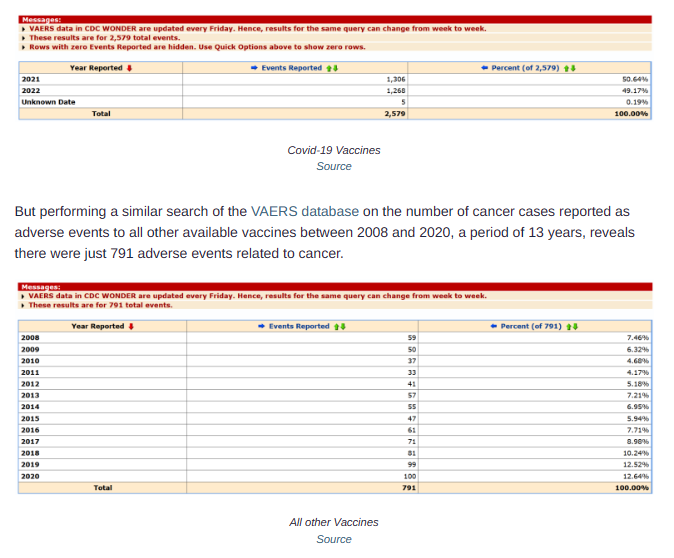Click 'Rows with zero Events Reported are hidden' message
Screen dimensions: 674x558
click(x=197, y=47)
